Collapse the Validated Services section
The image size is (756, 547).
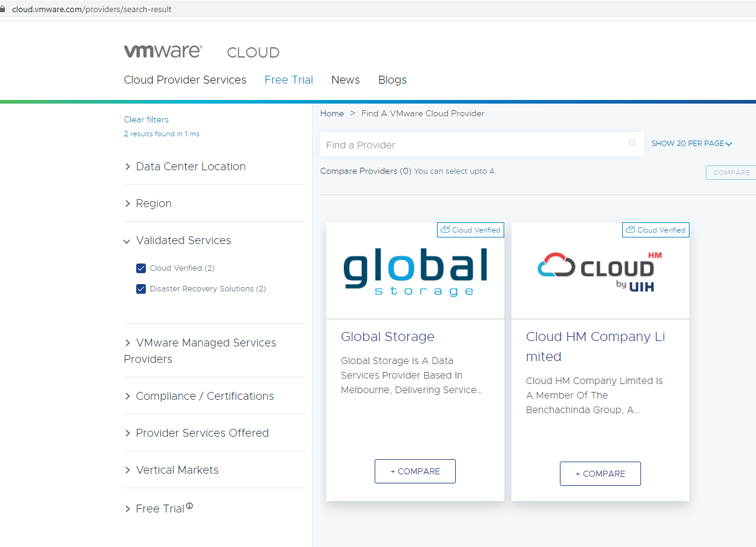pos(177,240)
